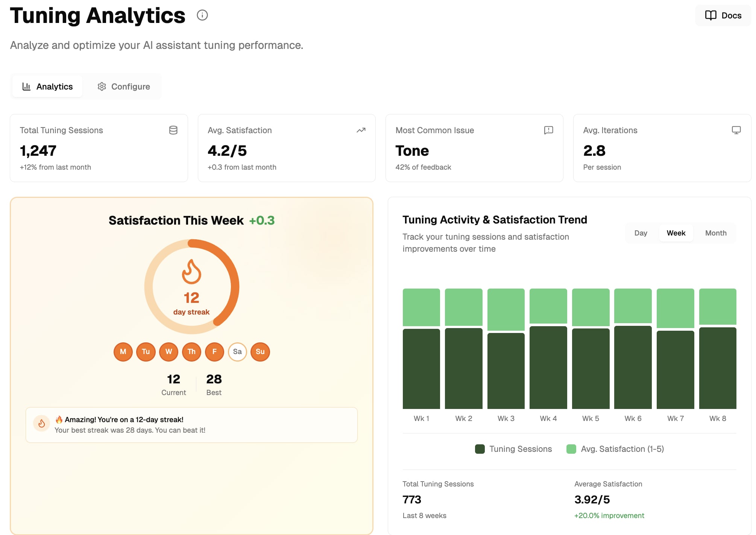The width and height of the screenshot is (756, 535).
Task: Click the database icon on Total Tuning Sessions card
Action: click(x=173, y=130)
